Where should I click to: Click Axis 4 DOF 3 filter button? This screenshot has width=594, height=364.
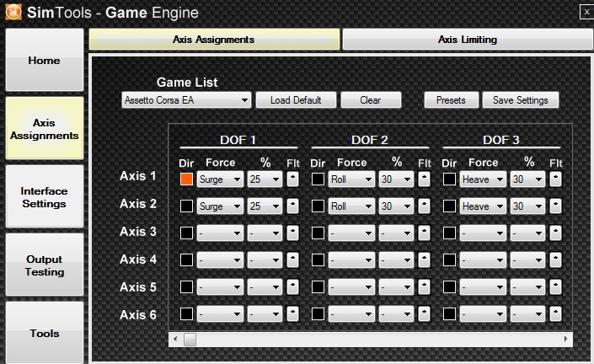click(x=556, y=260)
